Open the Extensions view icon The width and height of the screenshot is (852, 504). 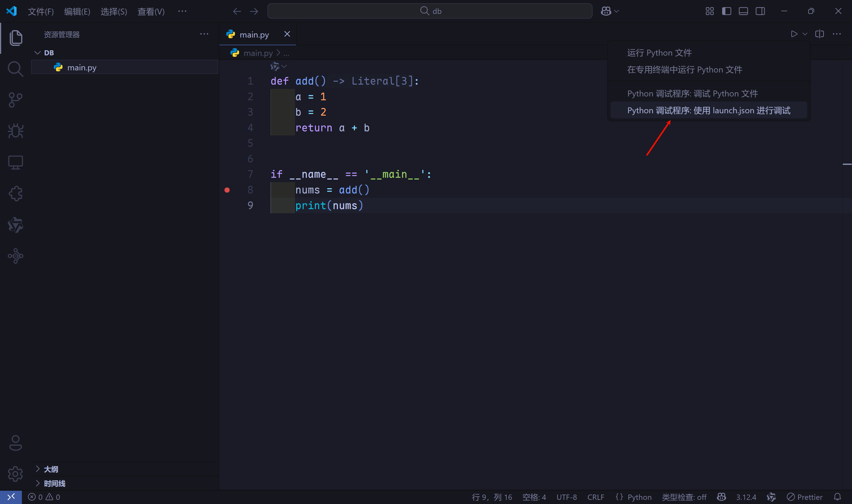point(15,194)
